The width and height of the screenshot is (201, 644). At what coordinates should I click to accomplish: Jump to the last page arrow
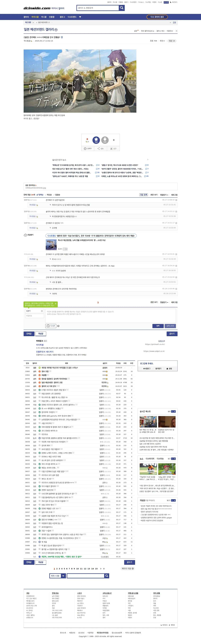coord(104,569)
